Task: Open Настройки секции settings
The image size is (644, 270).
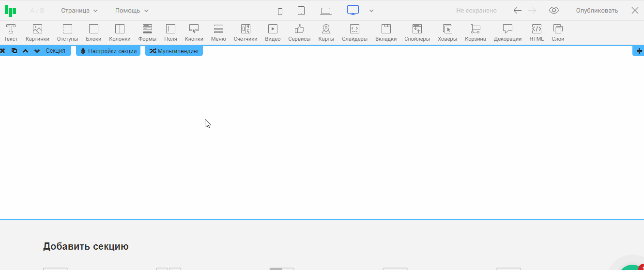Action: (108, 51)
